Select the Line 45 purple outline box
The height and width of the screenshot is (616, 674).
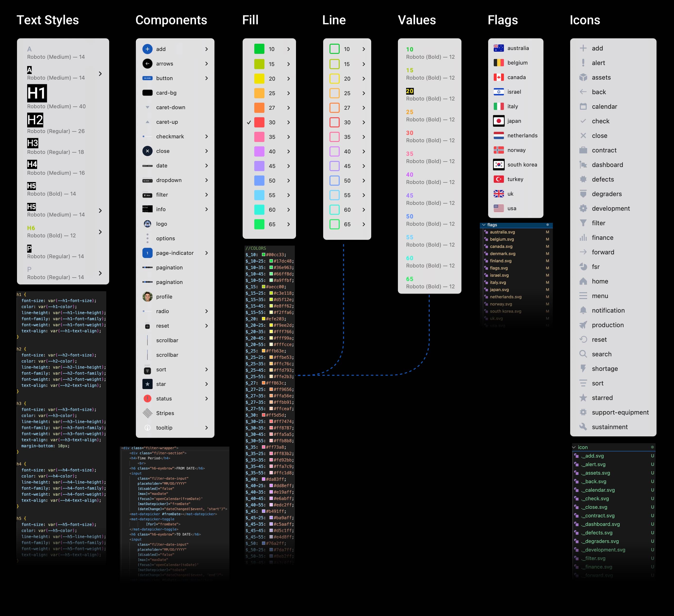pos(334,166)
